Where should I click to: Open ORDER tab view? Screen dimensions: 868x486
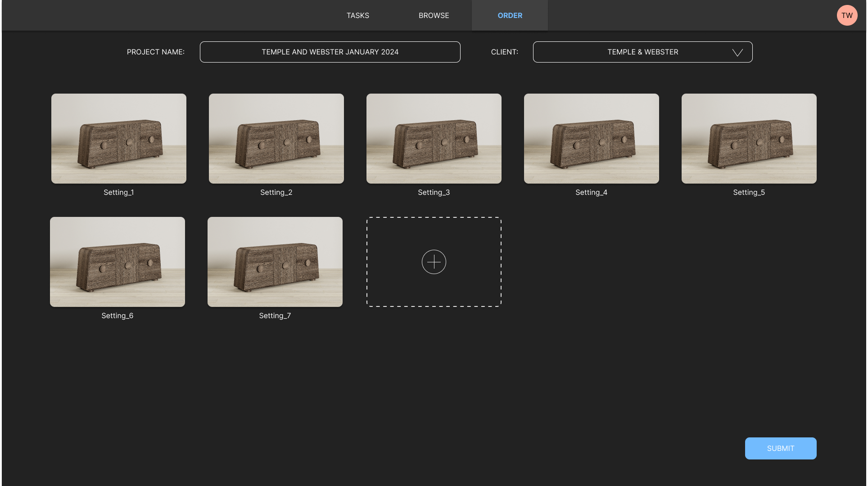pyautogui.click(x=510, y=15)
